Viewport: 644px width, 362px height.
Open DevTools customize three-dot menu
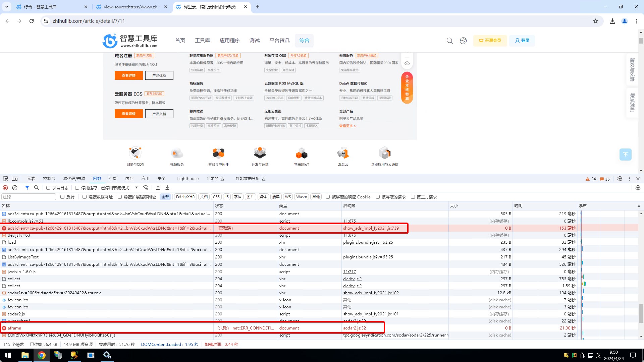[x=629, y=179]
